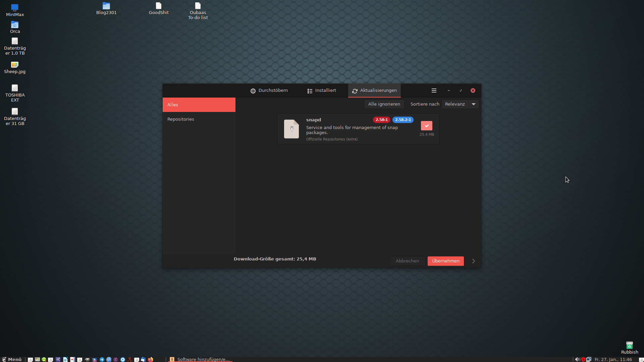This screenshot has height=362, width=644.
Task: Switch to the Installiert tab
Action: [322, 90]
